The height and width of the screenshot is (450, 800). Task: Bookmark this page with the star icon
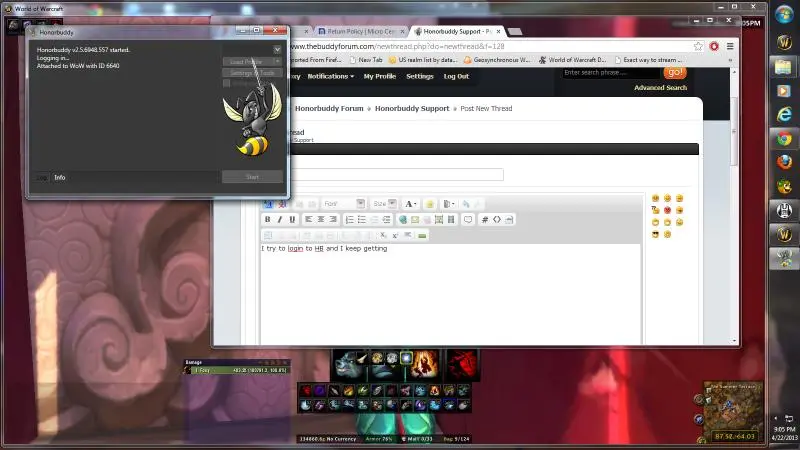(x=698, y=46)
